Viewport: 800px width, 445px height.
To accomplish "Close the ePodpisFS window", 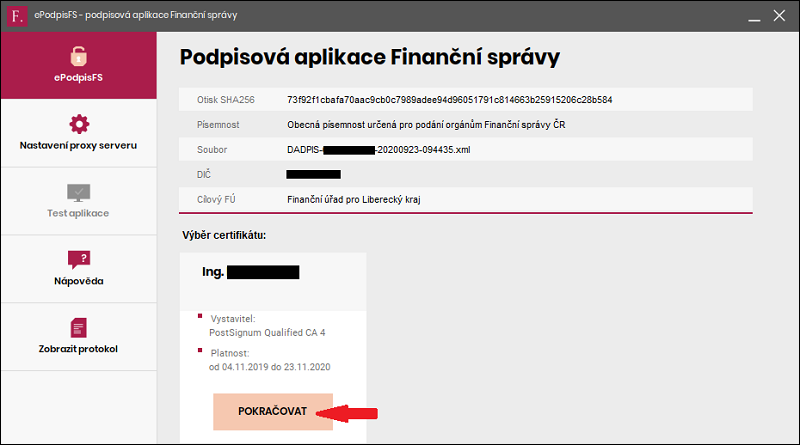I will 779,16.
